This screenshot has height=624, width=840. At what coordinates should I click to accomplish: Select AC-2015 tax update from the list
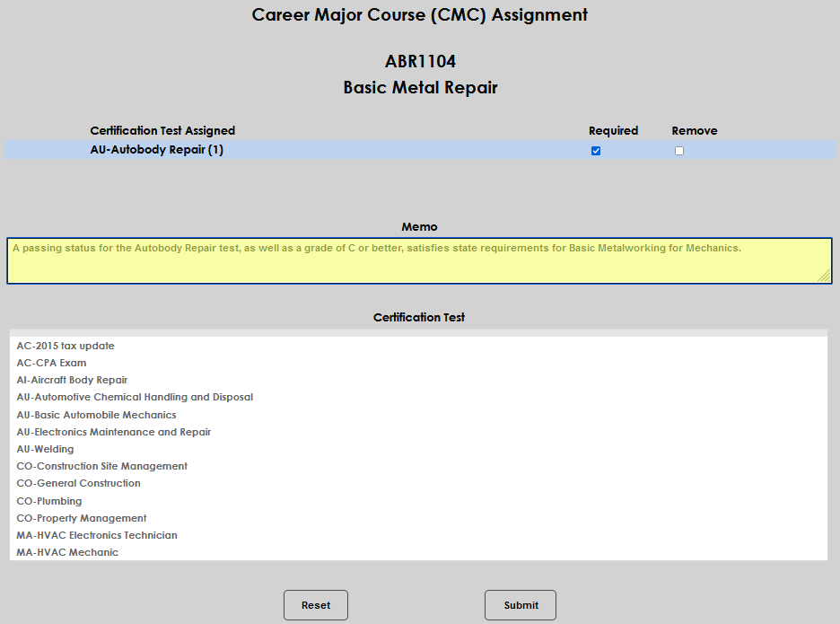(x=65, y=346)
